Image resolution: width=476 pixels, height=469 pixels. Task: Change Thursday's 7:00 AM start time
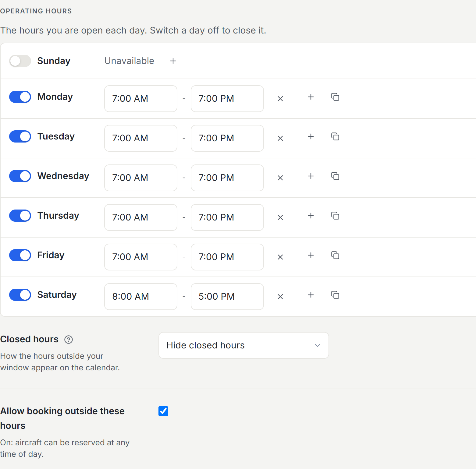[x=141, y=217]
